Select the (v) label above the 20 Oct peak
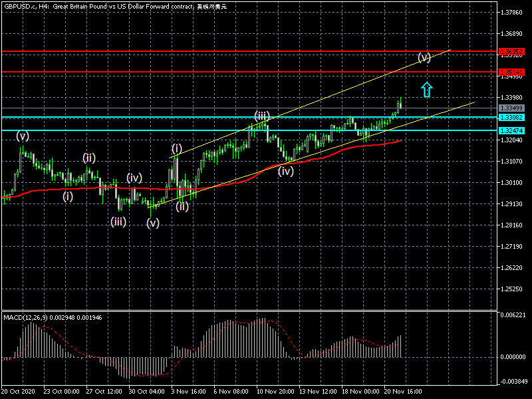This screenshot has height=399, width=532. click(x=23, y=136)
